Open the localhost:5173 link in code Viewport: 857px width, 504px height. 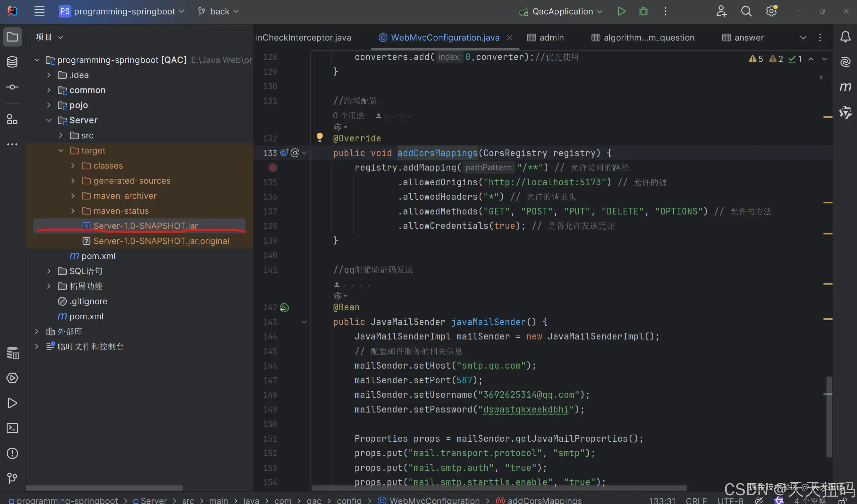pyautogui.click(x=545, y=182)
